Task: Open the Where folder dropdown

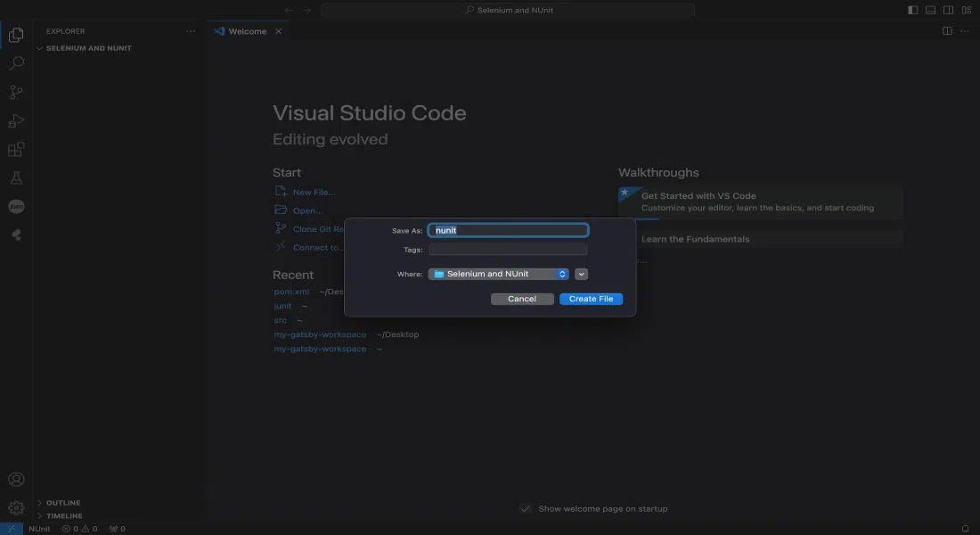Action: 498,274
